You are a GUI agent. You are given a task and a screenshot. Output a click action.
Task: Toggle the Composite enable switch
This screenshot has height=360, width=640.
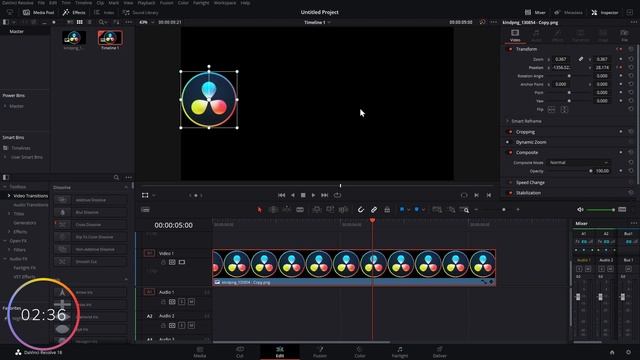510,152
